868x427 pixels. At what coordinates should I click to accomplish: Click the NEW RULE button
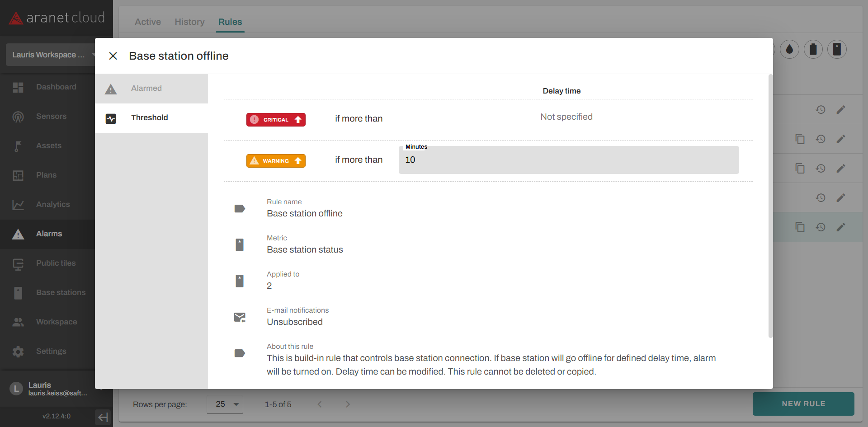pyautogui.click(x=803, y=404)
